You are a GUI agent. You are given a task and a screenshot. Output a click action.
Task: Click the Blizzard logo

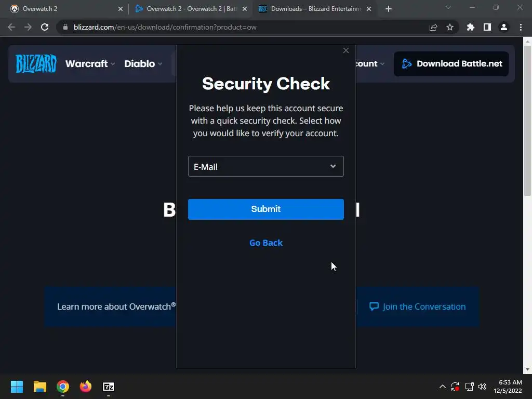pyautogui.click(x=36, y=63)
